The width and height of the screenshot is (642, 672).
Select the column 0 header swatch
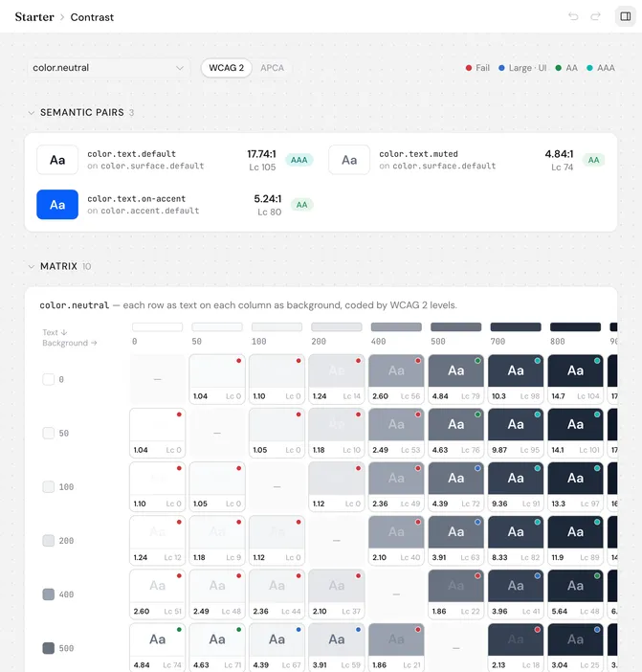coord(157,327)
